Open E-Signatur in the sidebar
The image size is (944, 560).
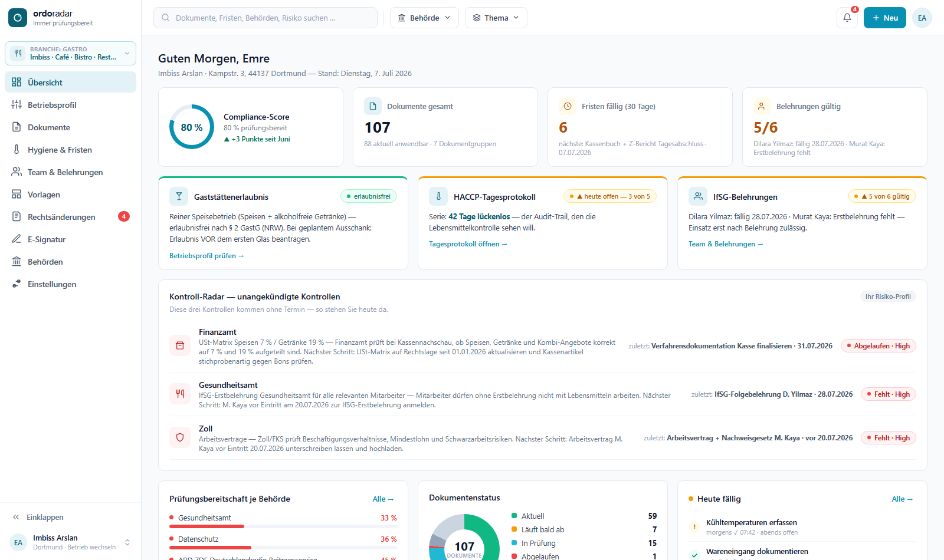coord(70,239)
